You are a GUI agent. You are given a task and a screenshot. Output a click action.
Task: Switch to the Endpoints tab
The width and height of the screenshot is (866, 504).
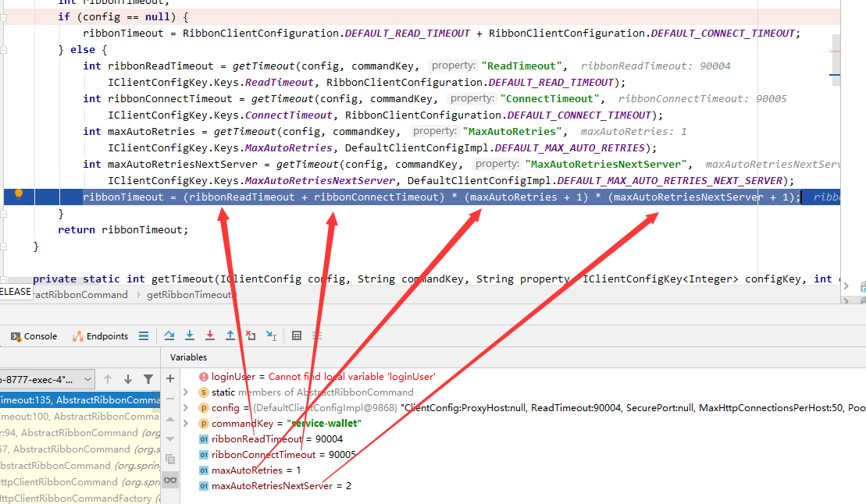[x=100, y=335]
